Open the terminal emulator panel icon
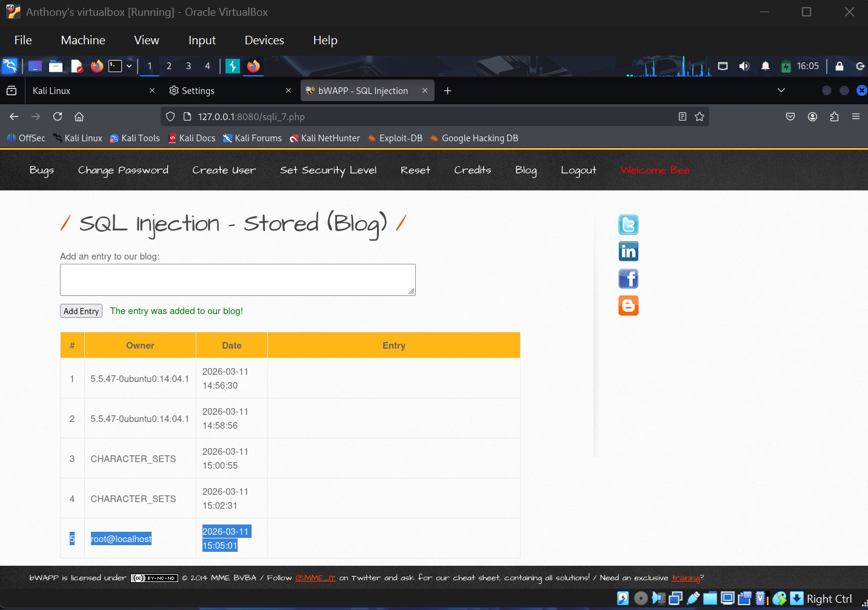This screenshot has width=868, height=610. (x=115, y=66)
